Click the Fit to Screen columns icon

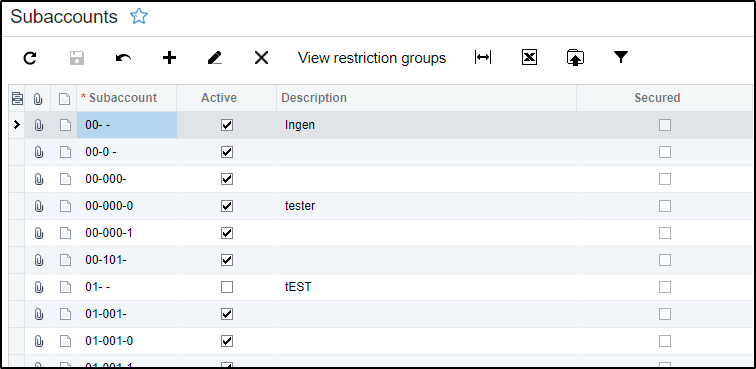pyautogui.click(x=483, y=57)
